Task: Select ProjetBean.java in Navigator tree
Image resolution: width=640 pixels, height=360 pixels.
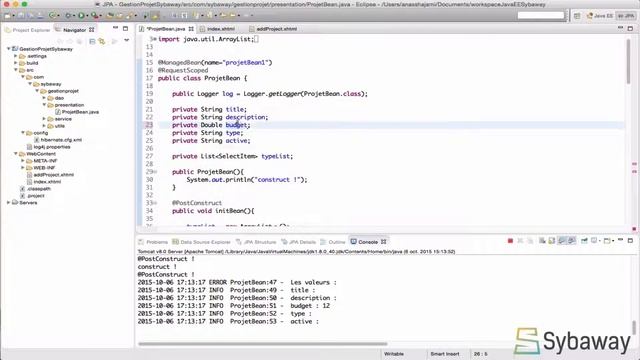Action: tap(77, 112)
